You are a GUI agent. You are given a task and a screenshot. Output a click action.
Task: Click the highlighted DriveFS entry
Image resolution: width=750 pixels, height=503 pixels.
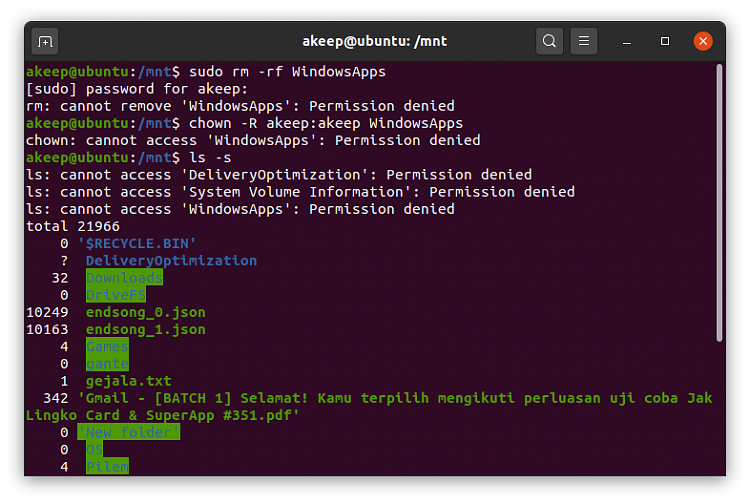(116, 295)
